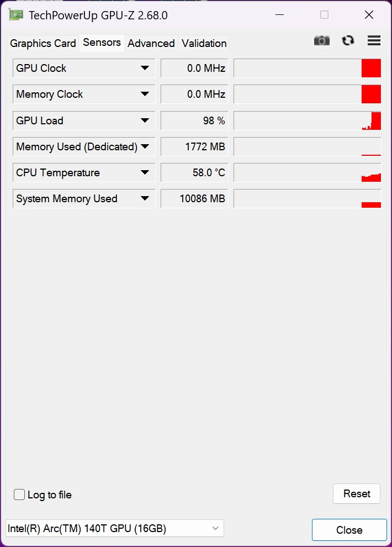Expand the Memory Used (Dedicated) dropdown

(x=145, y=146)
